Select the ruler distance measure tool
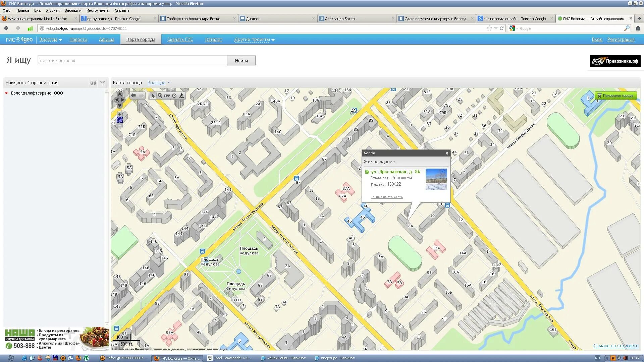This screenshot has height=362, width=644. click(x=167, y=96)
